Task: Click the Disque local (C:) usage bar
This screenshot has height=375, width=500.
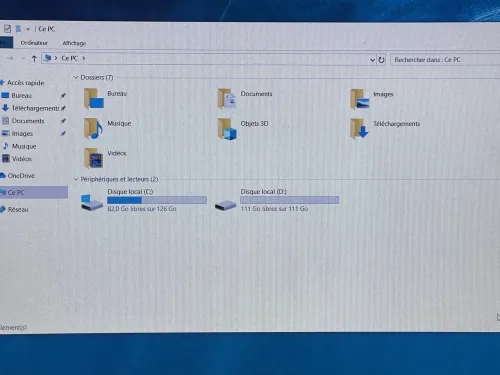Action: tap(157, 200)
